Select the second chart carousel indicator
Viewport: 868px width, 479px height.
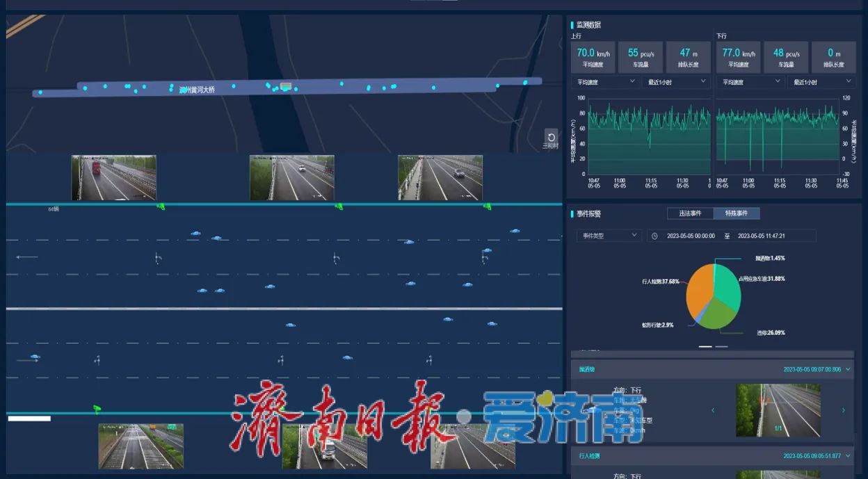tap(721, 346)
